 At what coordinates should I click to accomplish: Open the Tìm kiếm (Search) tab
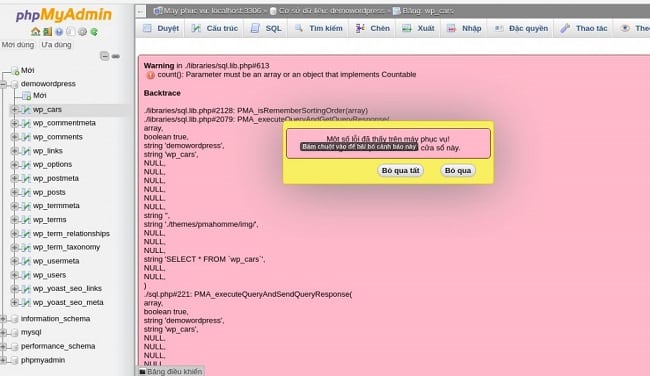[318, 28]
